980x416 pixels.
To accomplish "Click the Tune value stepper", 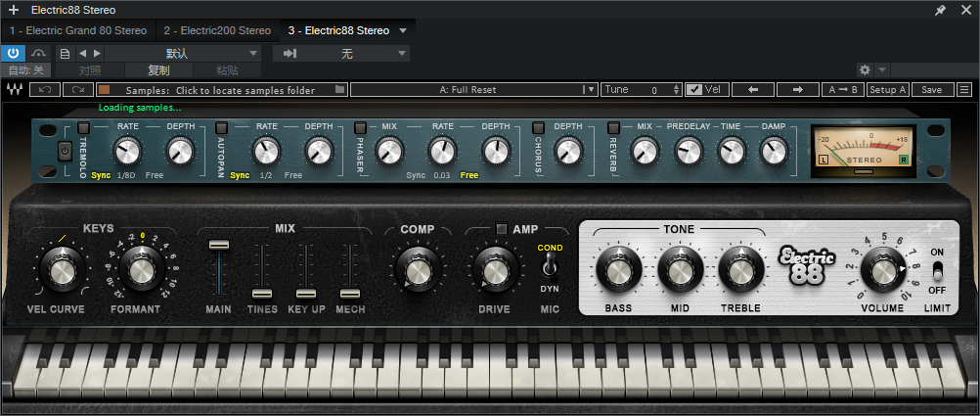I will click(x=676, y=89).
